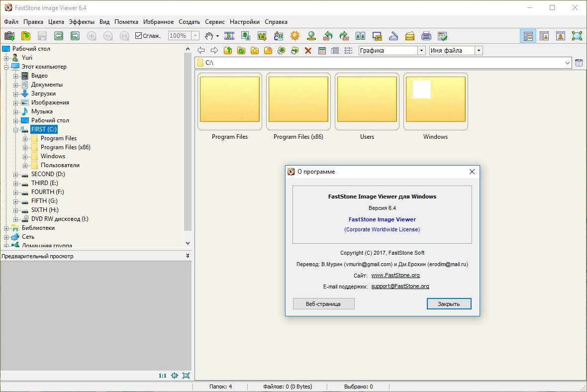Select Загрузки in the folder tree
Screen dimensions: 587x392
tap(43, 94)
